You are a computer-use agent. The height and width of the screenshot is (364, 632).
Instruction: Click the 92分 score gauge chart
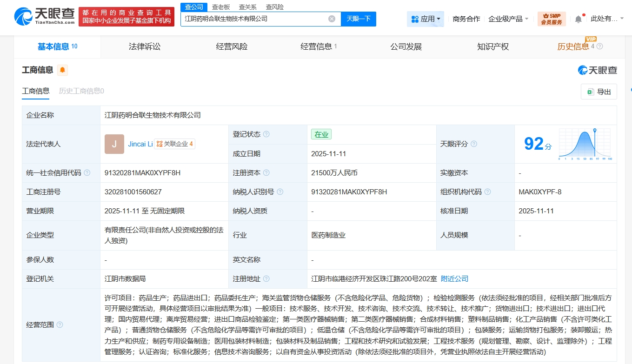coord(584,144)
